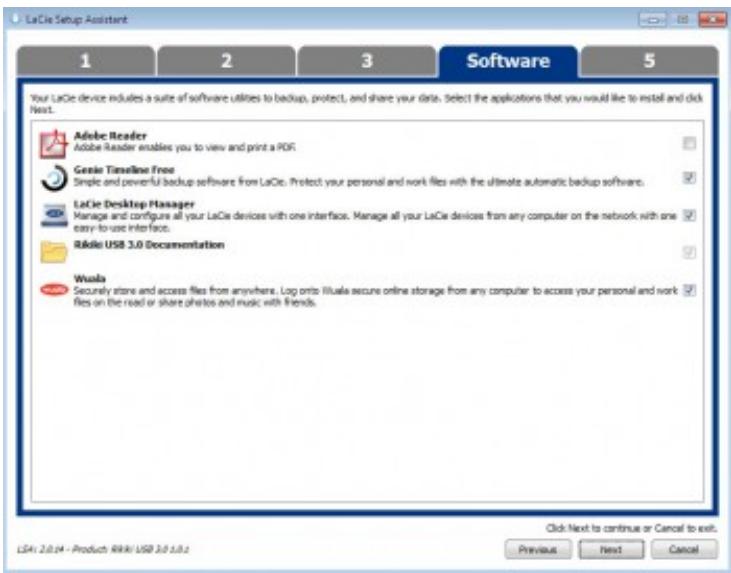Toggle the Wuala checkbox
The width and height of the screenshot is (731, 573).
689,290
